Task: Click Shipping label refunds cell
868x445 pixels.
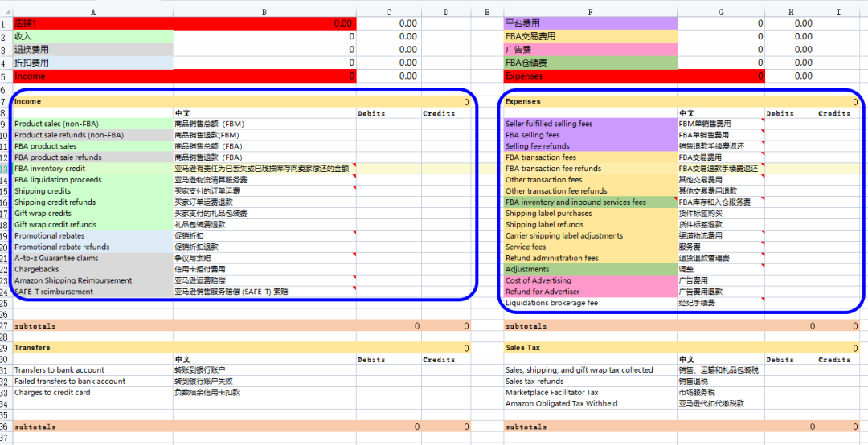Action: click(x=590, y=225)
